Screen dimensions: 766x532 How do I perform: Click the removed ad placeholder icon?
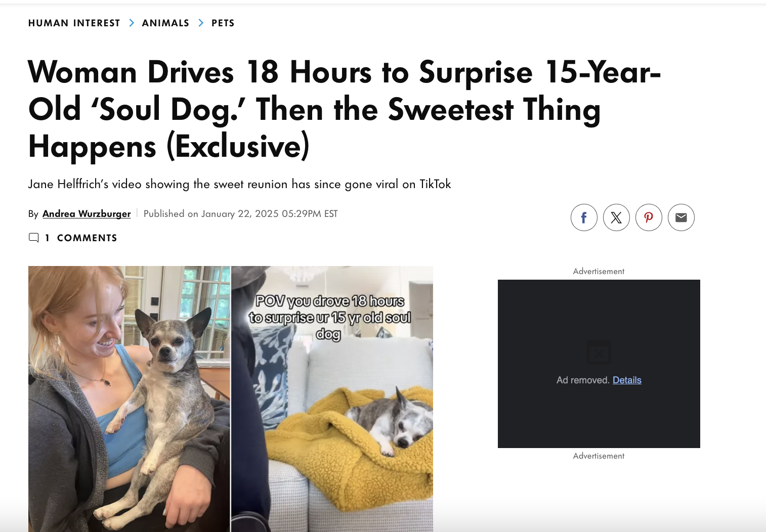tap(599, 352)
